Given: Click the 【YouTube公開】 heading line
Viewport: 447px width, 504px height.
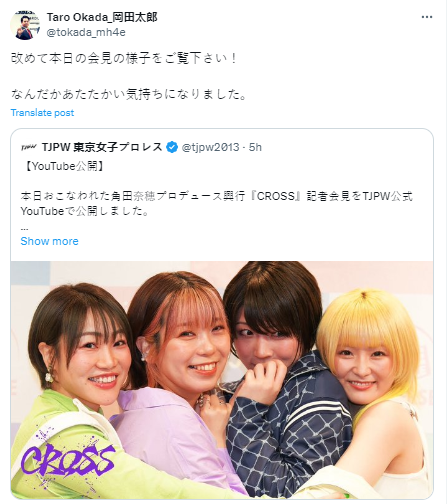Looking at the screenshot, I should (x=64, y=166).
